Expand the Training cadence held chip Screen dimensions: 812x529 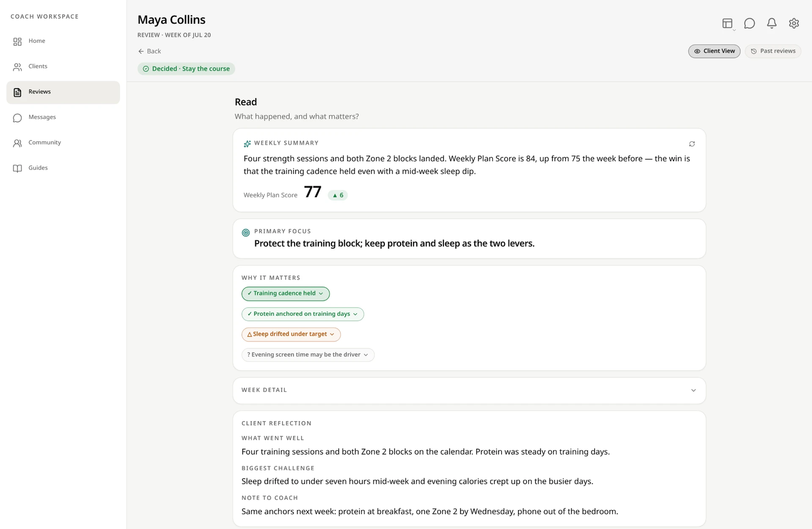285,294
